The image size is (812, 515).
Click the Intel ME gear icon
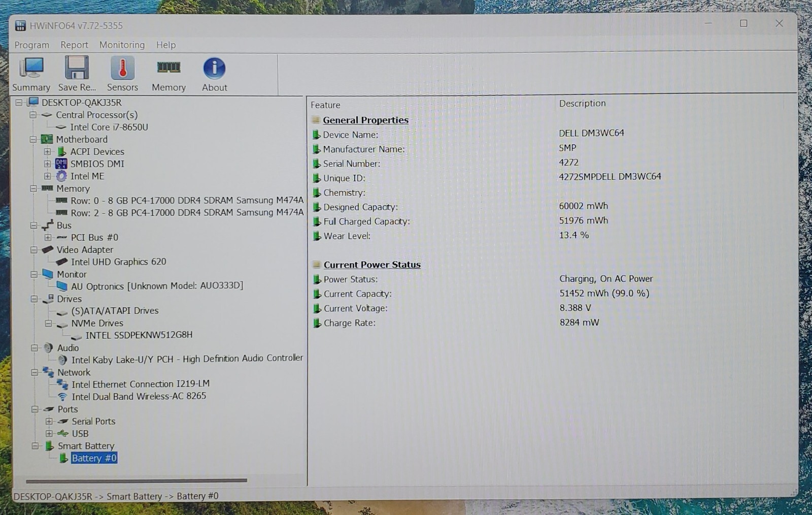[x=61, y=176]
